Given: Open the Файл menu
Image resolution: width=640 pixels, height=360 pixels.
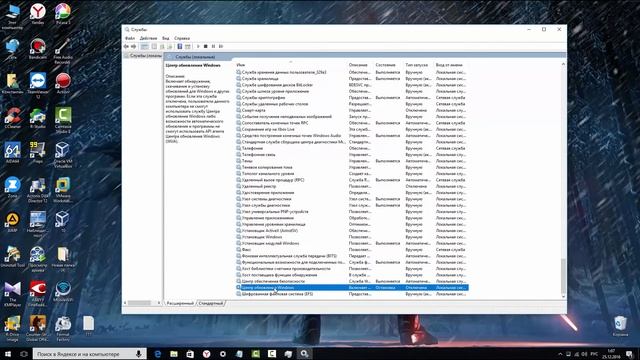Looking at the screenshot, I should pyautogui.click(x=130, y=38).
